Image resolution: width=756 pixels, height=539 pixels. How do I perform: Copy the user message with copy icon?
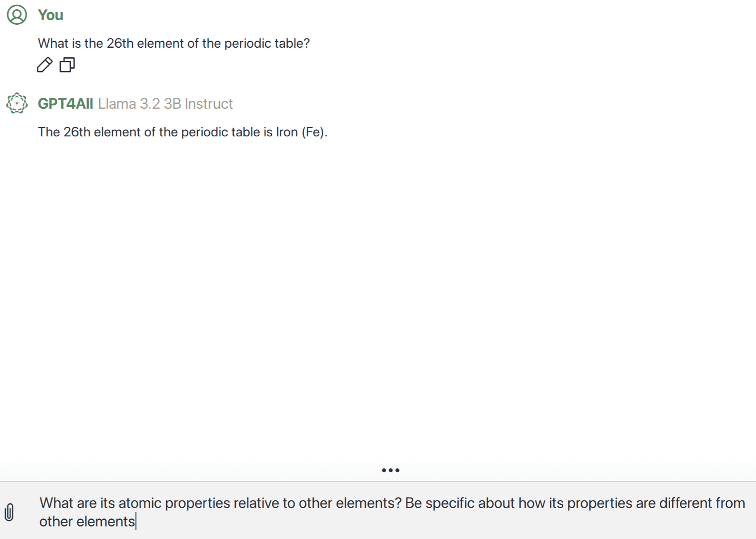pos(67,65)
